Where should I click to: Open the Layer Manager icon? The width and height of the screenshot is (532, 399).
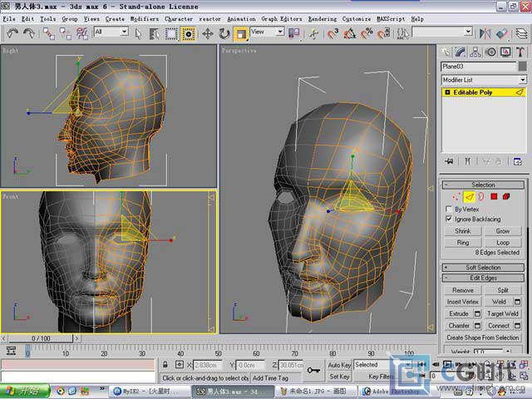(521, 33)
